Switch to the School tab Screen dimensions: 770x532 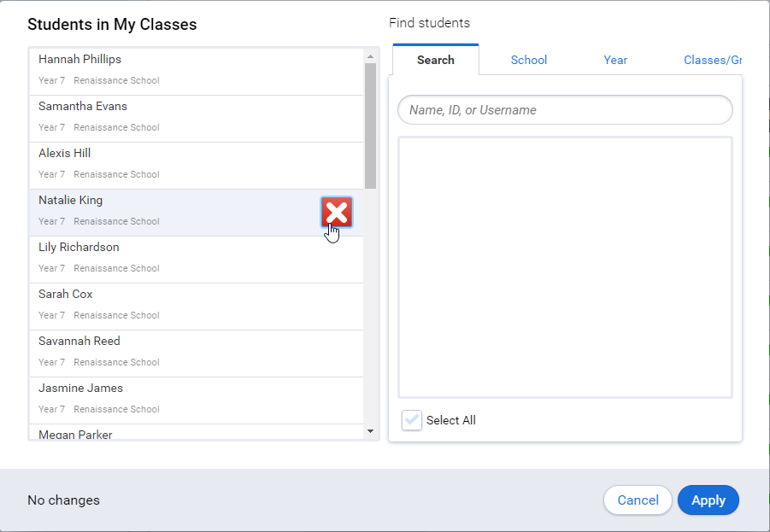pyautogui.click(x=528, y=60)
